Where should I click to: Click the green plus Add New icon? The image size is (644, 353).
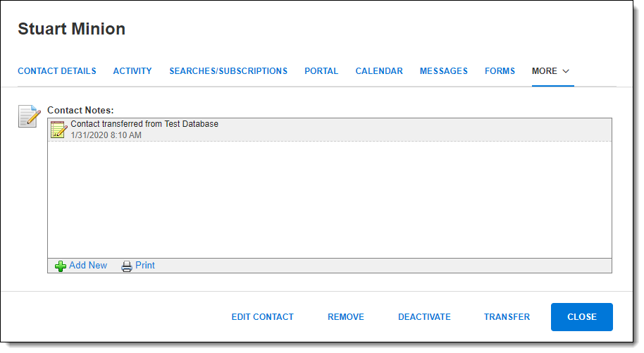[x=61, y=266]
